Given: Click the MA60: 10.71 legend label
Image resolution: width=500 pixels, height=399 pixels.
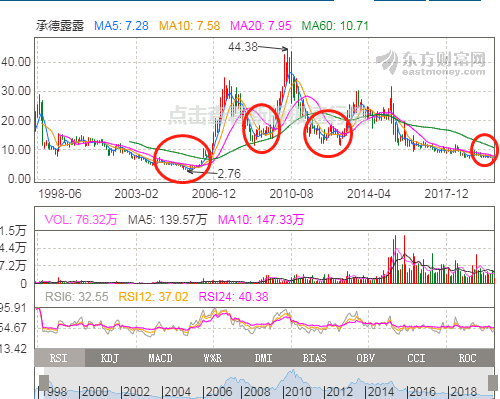Looking at the screenshot, I should (x=335, y=26).
